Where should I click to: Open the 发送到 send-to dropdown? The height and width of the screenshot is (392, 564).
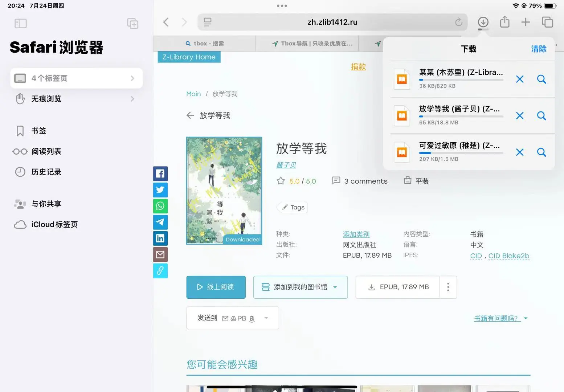pos(233,318)
